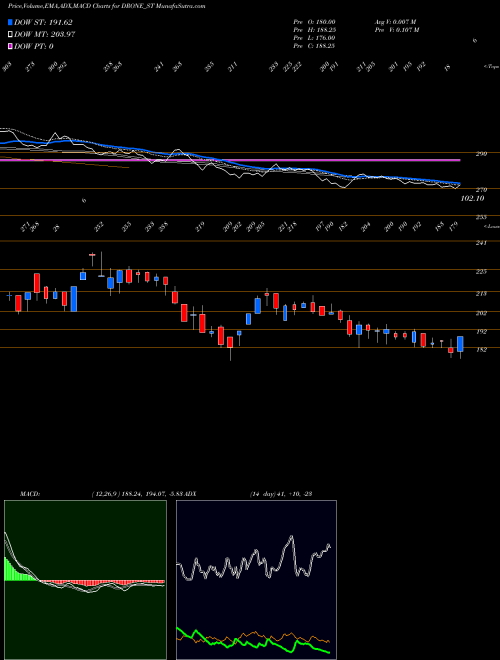500x660 pixels.
Task: Click the 'Pre H: 188.25' high value
Action: tap(314, 30)
